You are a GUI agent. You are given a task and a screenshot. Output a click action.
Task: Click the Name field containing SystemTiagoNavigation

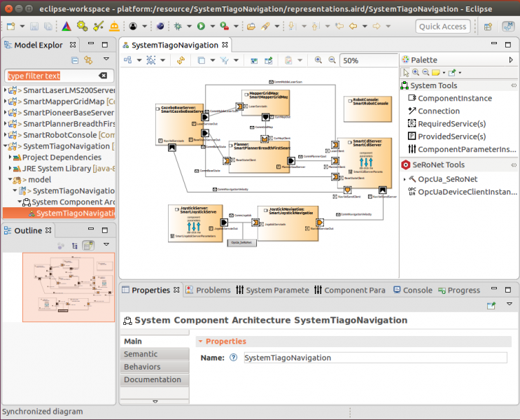point(375,358)
